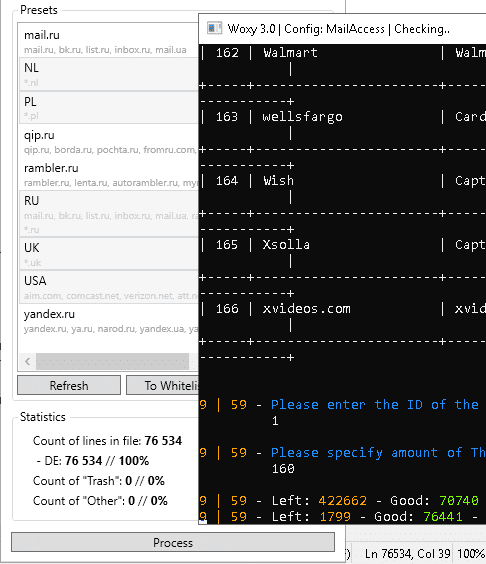Click the xvideos.com row in console
This screenshot has height=564, width=486.
click(x=342, y=309)
